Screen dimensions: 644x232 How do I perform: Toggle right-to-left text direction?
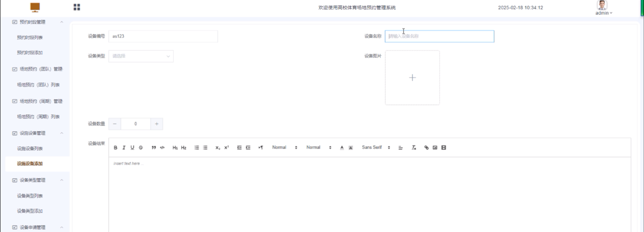click(260, 148)
